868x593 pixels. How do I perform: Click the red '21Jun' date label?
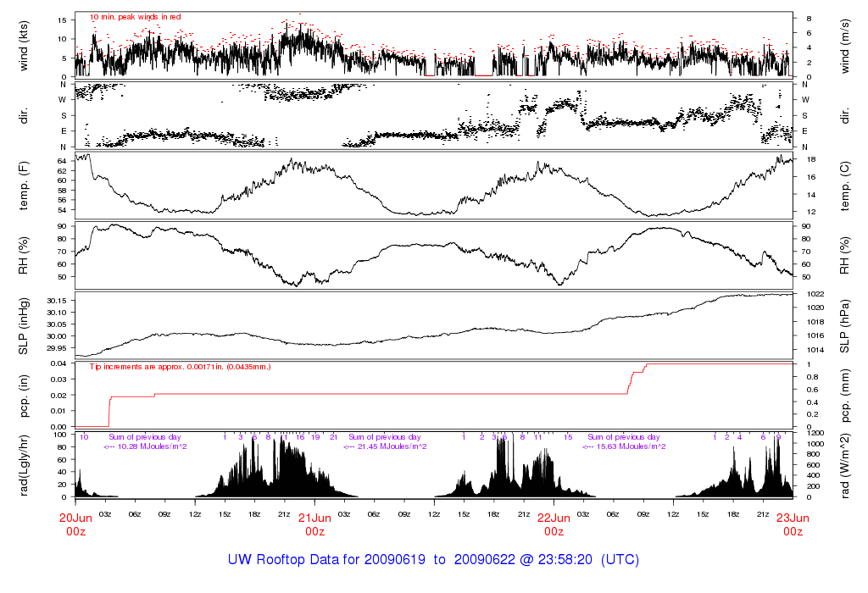coord(315,518)
